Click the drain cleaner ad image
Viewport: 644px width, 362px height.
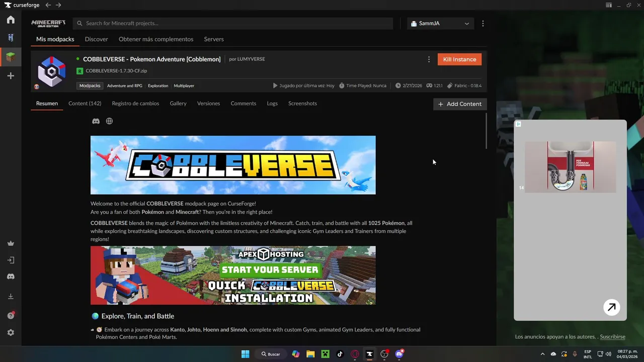point(570,167)
